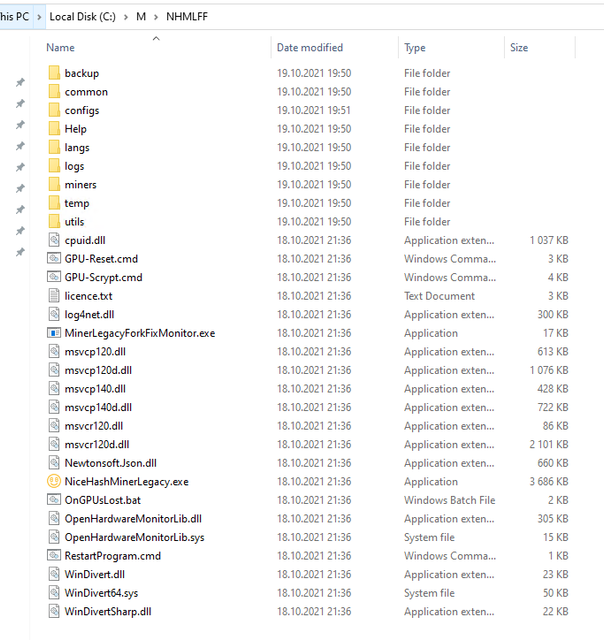Click the miners folder icon
The width and height of the screenshot is (604, 640).
(x=54, y=184)
